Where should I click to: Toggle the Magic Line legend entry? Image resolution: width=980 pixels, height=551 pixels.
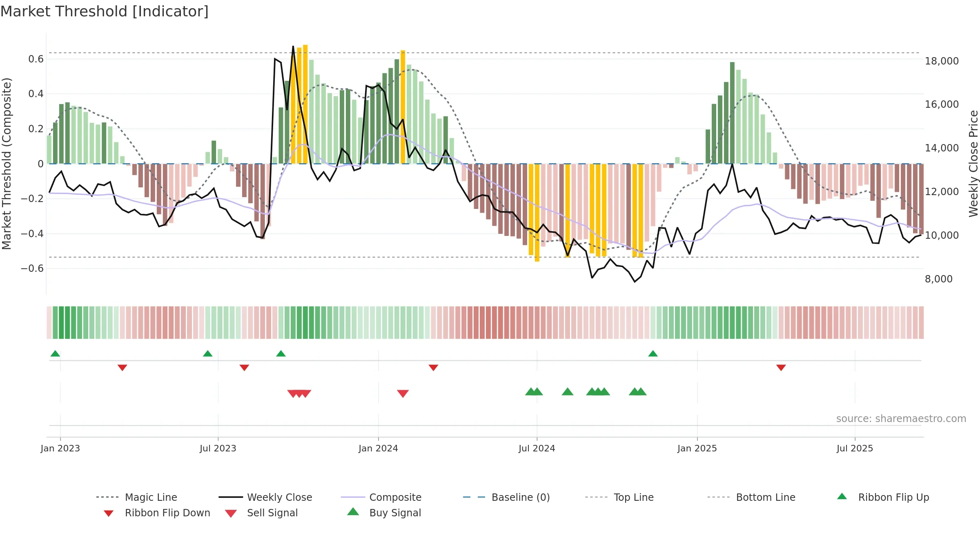click(x=136, y=497)
